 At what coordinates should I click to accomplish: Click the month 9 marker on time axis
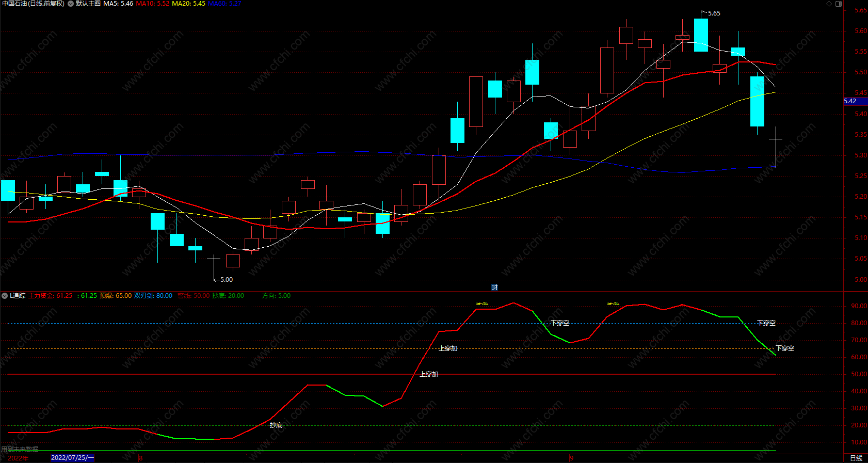572,458
